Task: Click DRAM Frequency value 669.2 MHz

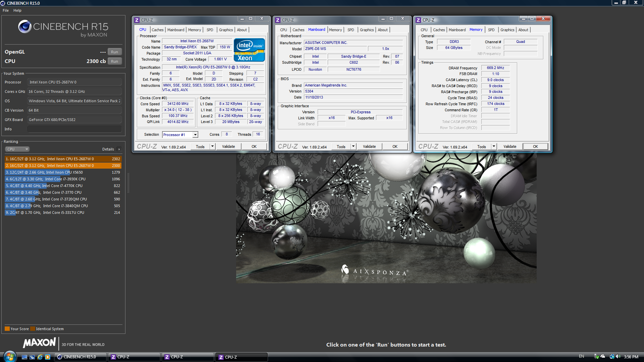Action: (495, 68)
